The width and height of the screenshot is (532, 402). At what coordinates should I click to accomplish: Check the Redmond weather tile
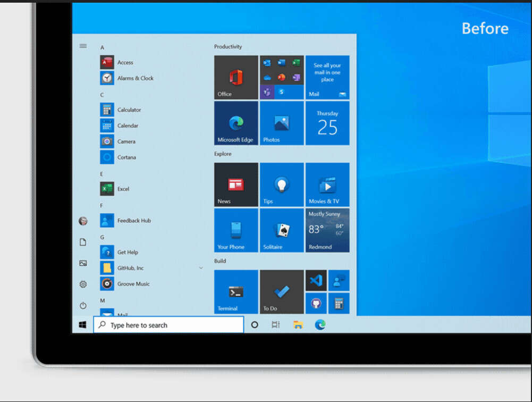[327, 230]
